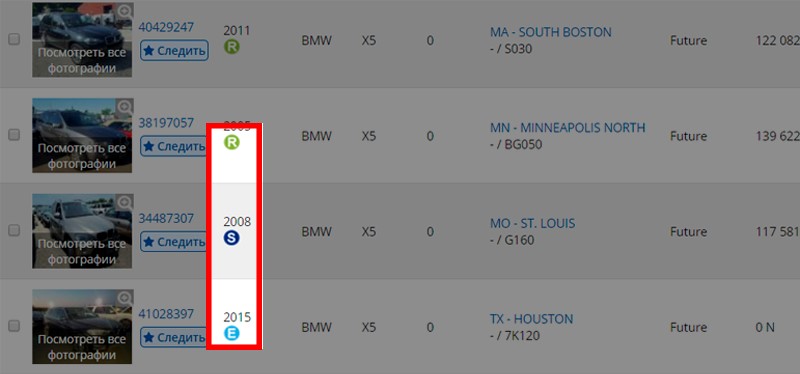
Task: Click the dark blue S icon under 2008
Action: (x=232, y=238)
